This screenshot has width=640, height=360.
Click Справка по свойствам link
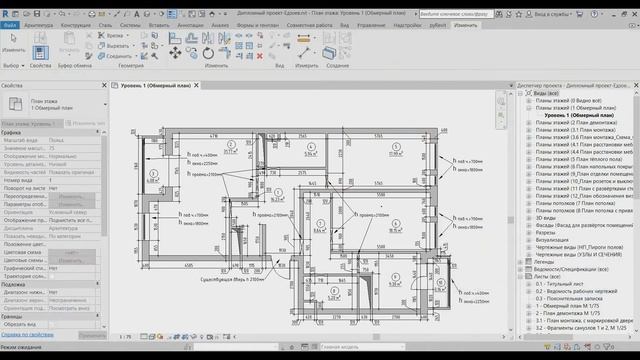click(x=27, y=335)
